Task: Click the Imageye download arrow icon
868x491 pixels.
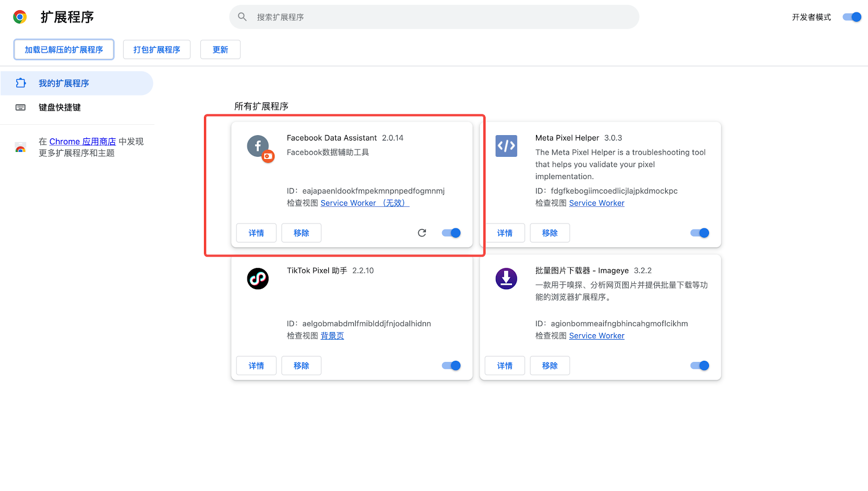Action: 506,279
